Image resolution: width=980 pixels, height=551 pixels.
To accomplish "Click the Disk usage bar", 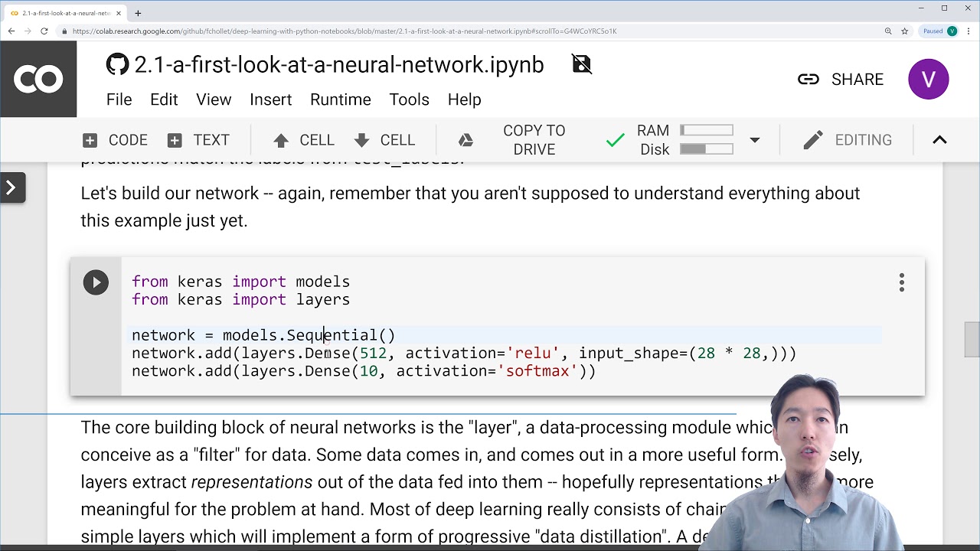I will click(706, 149).
